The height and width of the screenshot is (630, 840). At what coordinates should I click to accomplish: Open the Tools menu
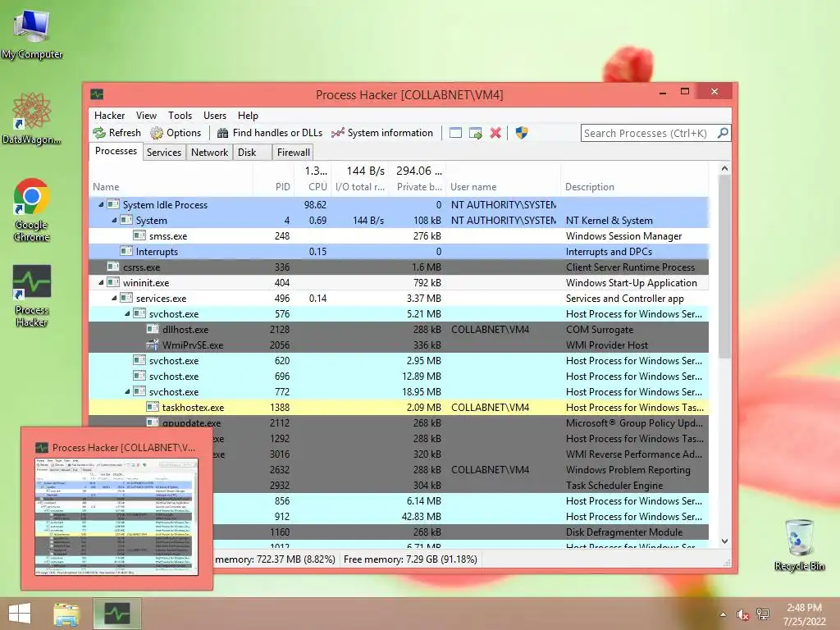pyautogui.click(x=180, y=116)
